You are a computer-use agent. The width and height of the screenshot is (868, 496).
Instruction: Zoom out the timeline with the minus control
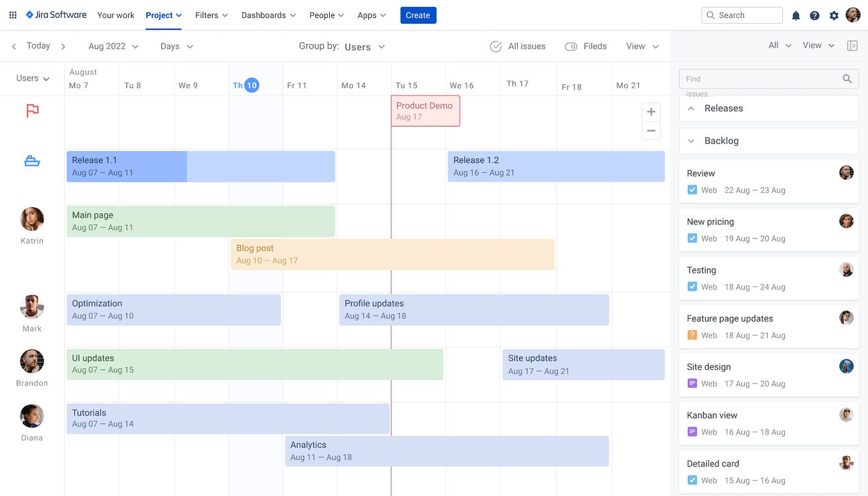coord(651,130)
